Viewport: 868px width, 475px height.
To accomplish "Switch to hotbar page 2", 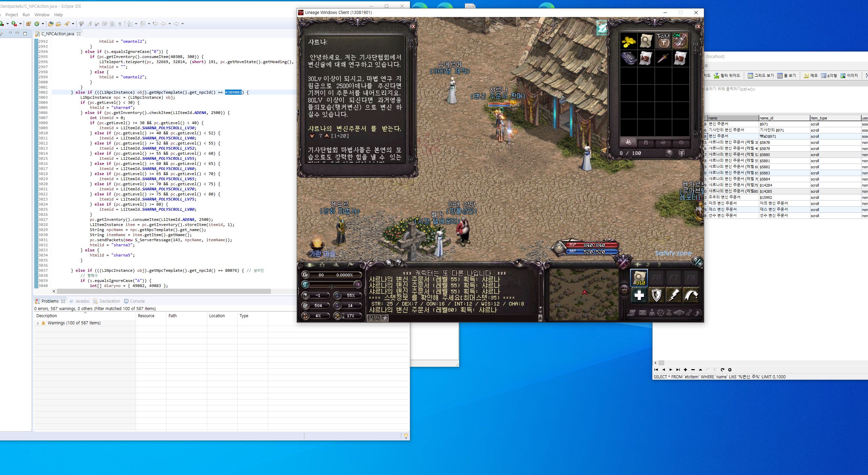I will pos(648,265).
